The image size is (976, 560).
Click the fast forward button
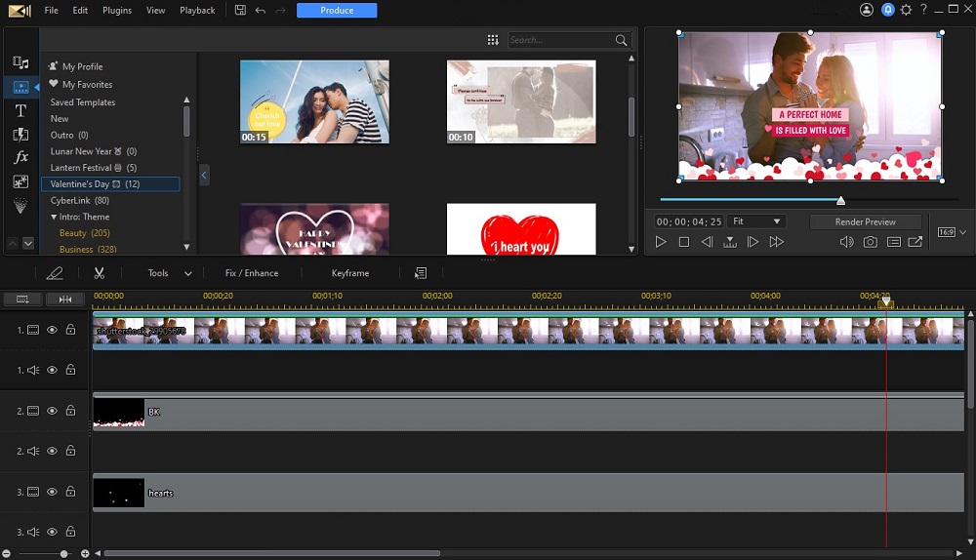(776, 242)
